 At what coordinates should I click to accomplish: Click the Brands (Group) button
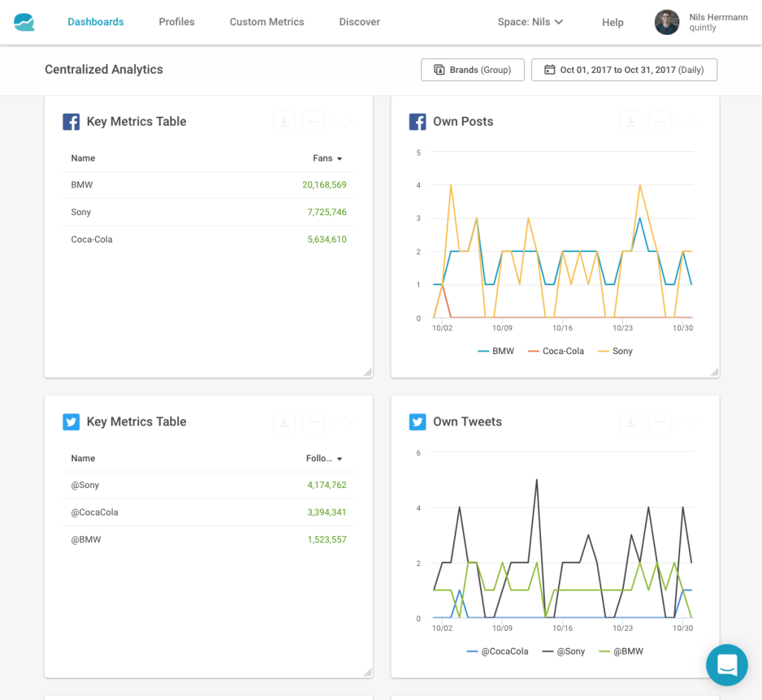coord(473,70)
